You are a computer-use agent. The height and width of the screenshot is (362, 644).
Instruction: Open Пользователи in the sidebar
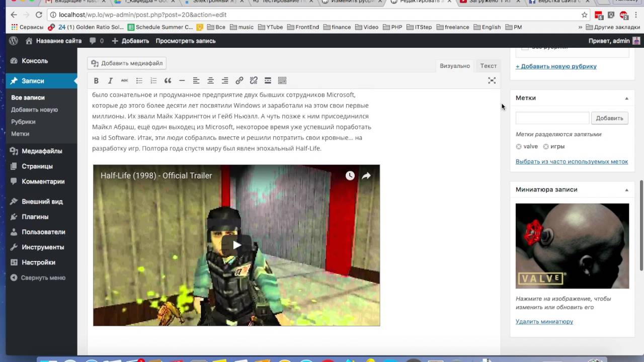coord(41,232)
